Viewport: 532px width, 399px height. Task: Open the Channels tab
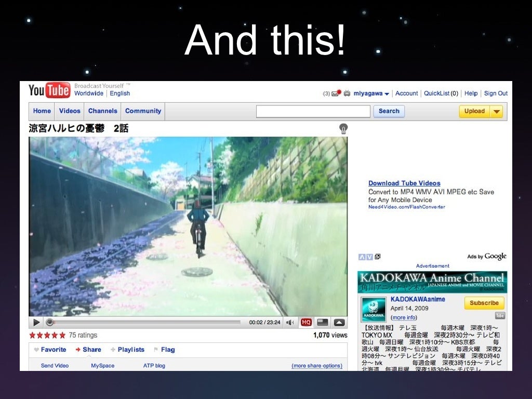click(102, 111)
